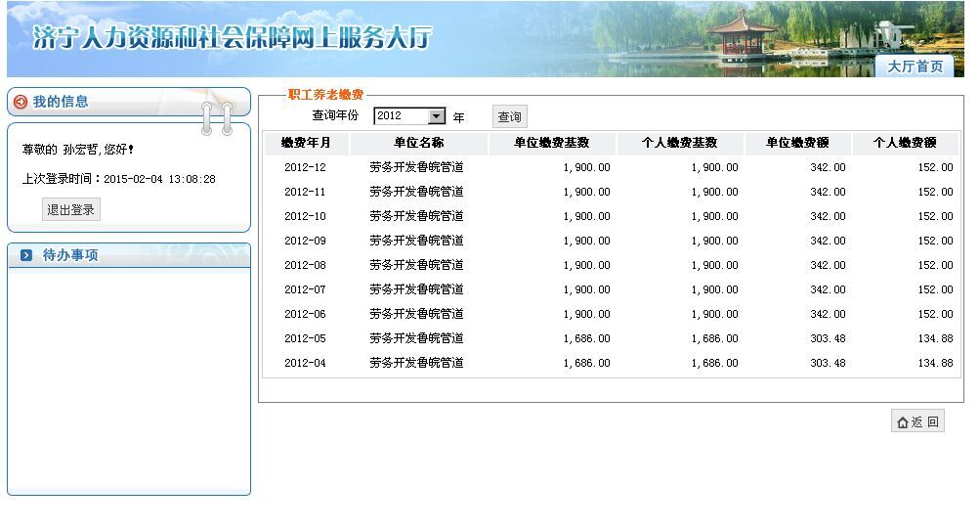Click the 缴费年月 column header
This screenshot has width=980, height=530.
point(306,143)
